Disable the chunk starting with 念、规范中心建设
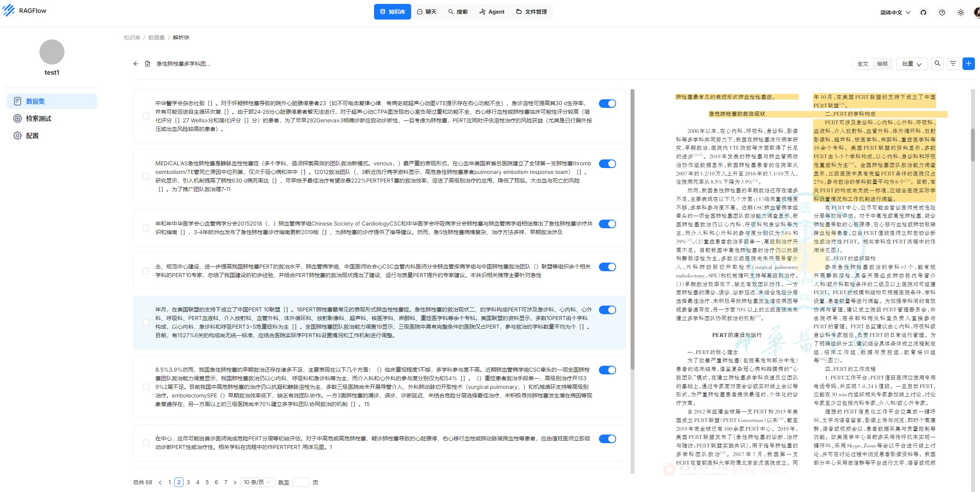The image size is (980, 492). click(x=607, y=267)
